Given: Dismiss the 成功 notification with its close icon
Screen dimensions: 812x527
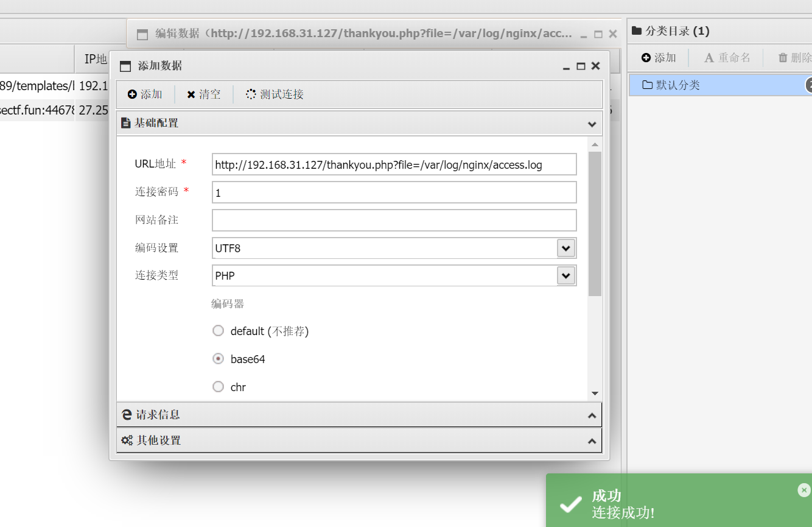Looking at the screenshot, I should (x=804, y=490).
